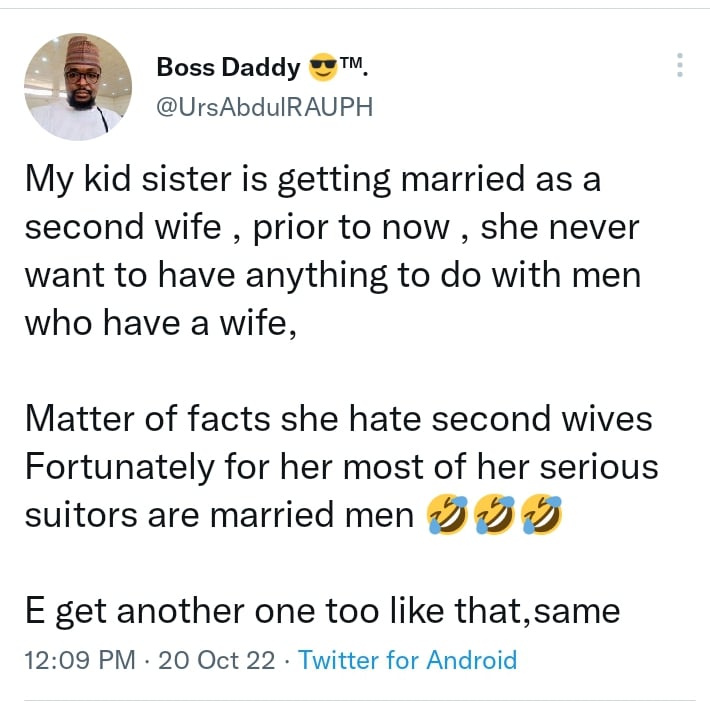The width and height of the screenshot is (710, 703).
Task: Click the 20 Oct 22 date
Action: coord(207,660)
